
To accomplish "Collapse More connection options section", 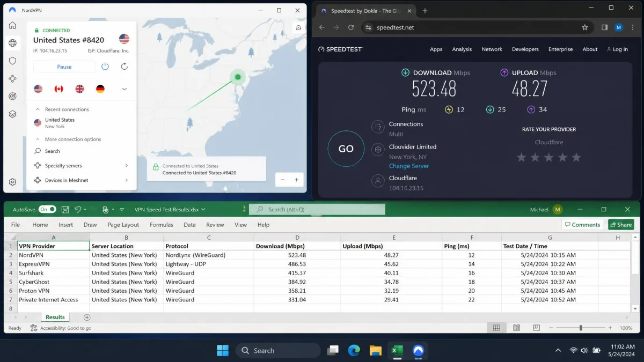I will (x=38, y=139).
